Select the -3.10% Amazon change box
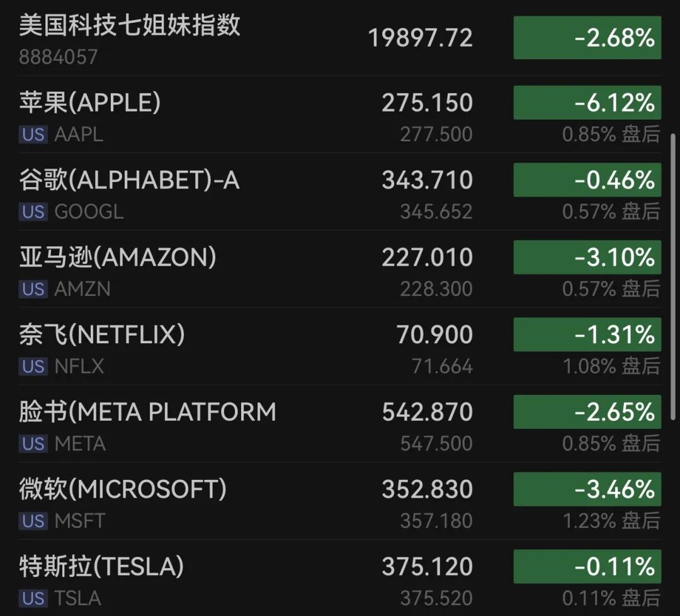 pyautogui.click(x=587, y=257)
